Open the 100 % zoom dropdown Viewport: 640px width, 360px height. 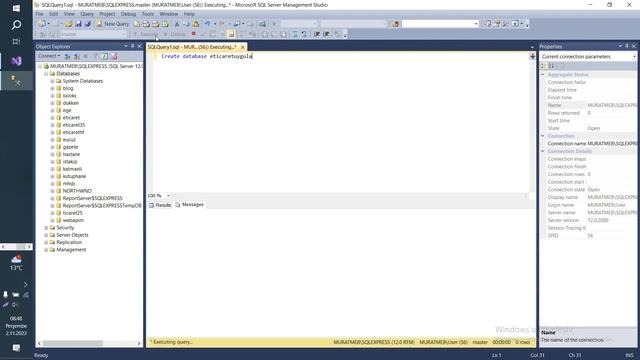coord(168,196)
